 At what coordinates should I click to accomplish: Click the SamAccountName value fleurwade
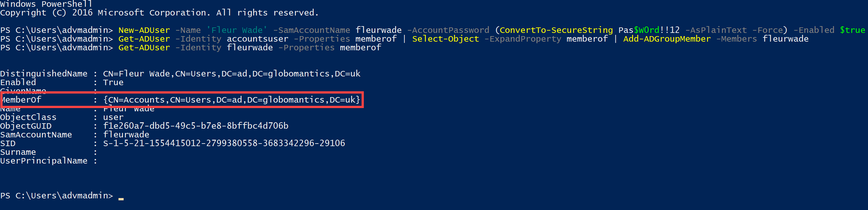[126, 135]
